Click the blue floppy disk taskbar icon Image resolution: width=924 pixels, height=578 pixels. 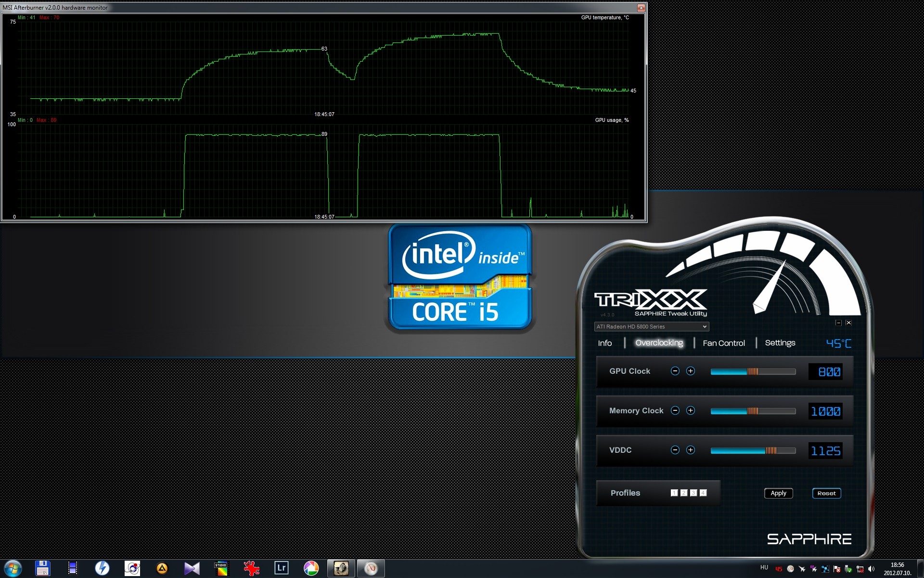point(43,568)
